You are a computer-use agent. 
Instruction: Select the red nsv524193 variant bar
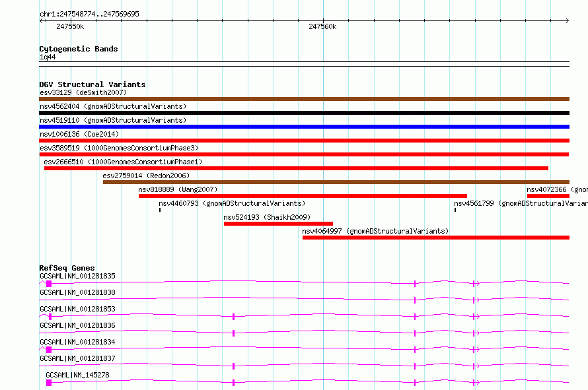[x=278, y=224]
